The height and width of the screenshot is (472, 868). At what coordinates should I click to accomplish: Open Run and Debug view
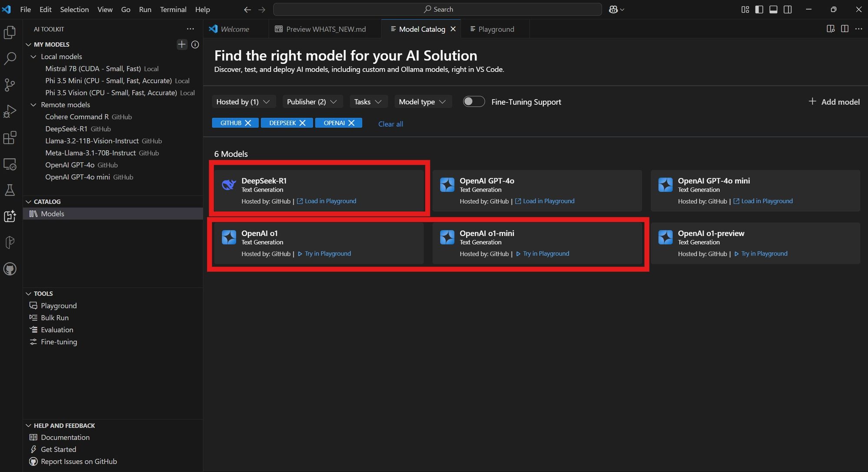10,111
